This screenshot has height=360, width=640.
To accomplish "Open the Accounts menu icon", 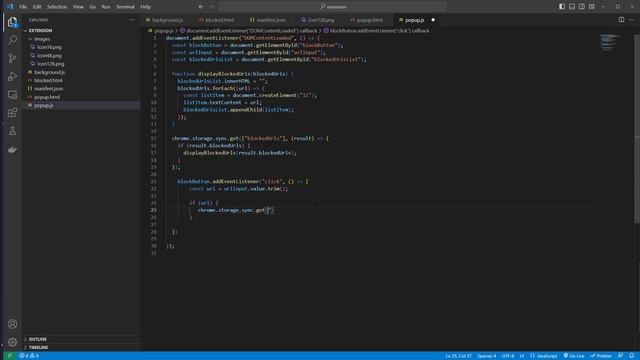I will (x=12, y=324).
